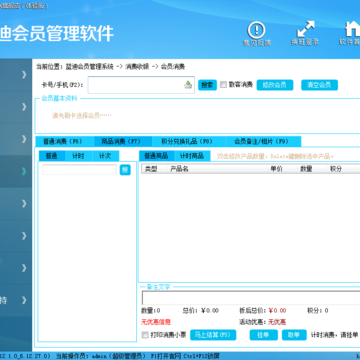Click the card-reader icon inside card number field
Image resolution: width=360 pixels, height=360 pixels.
point(188,85)
